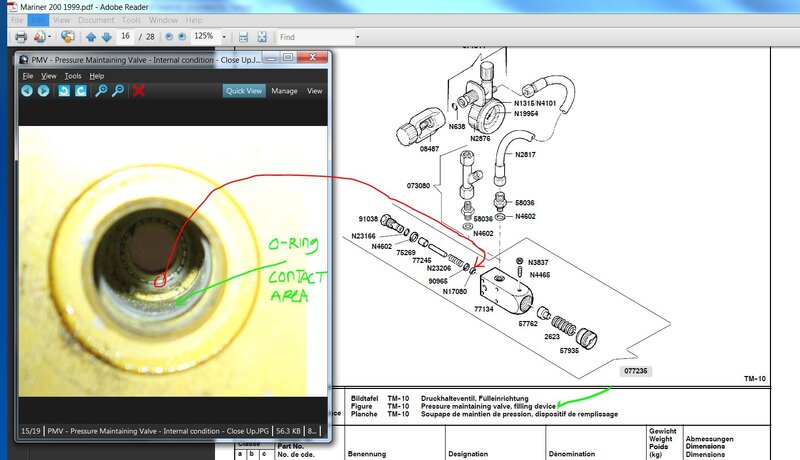Click next image button in viewer
This screenshot has height=460, width=800.
pyautogui.click(x=43, y=91)
